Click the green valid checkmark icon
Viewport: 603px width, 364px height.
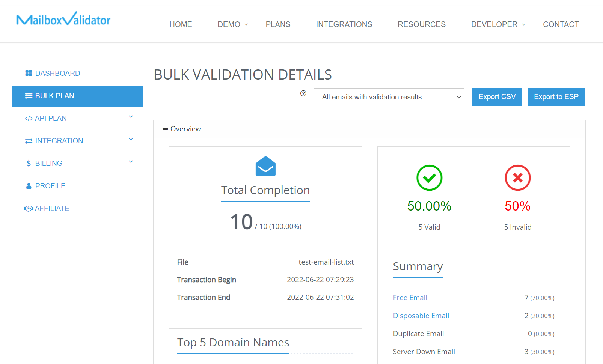pyautogui.click(x=429, y=177)
